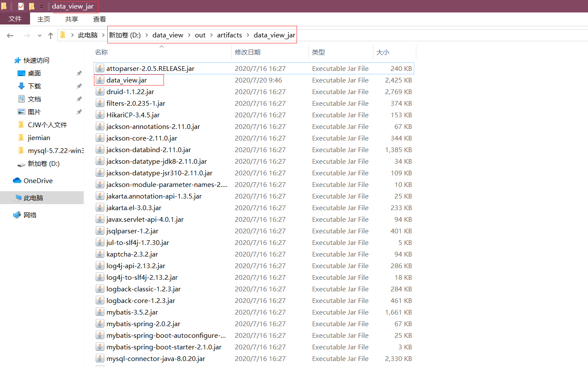This screenshot has width=588, height=367.
Task: Open 文档 in quick access
Action: pos(34,99)
